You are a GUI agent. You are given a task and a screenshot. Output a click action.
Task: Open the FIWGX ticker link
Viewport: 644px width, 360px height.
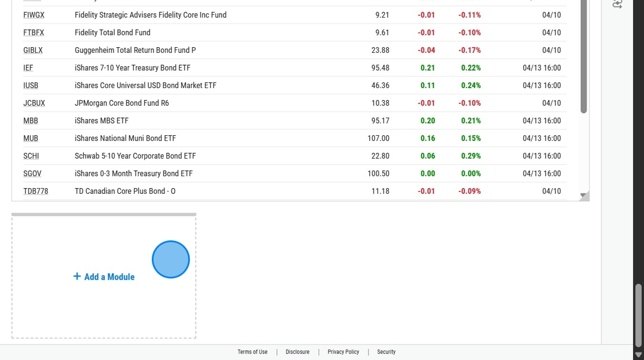point(34,15)
